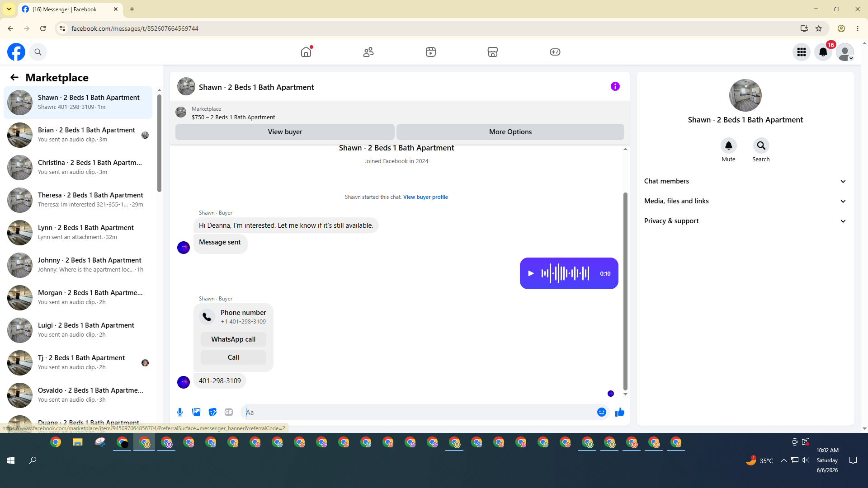Show hidden system tray icons
This screenshot has height=488, width=868.
(x=783, y=460)
